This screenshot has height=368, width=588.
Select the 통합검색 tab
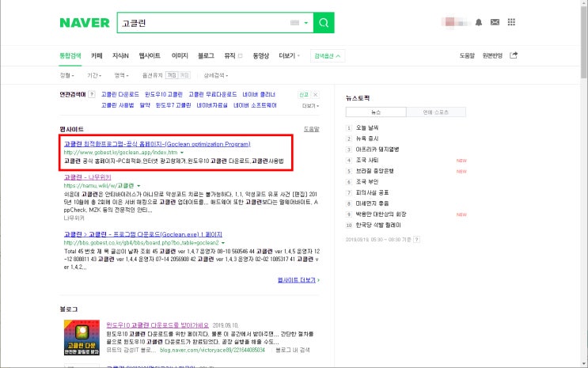point(70,56)
